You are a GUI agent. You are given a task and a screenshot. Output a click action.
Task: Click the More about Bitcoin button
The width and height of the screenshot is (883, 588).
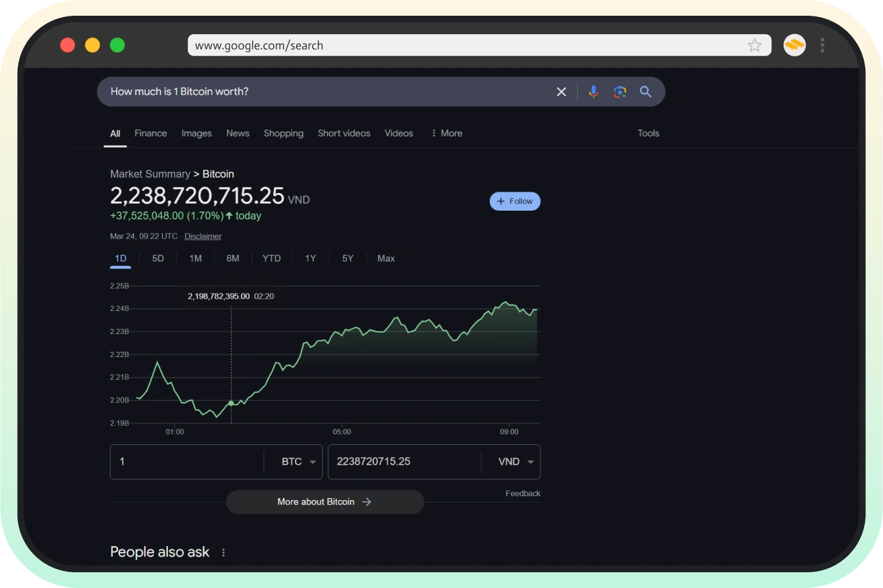(324, 501)
